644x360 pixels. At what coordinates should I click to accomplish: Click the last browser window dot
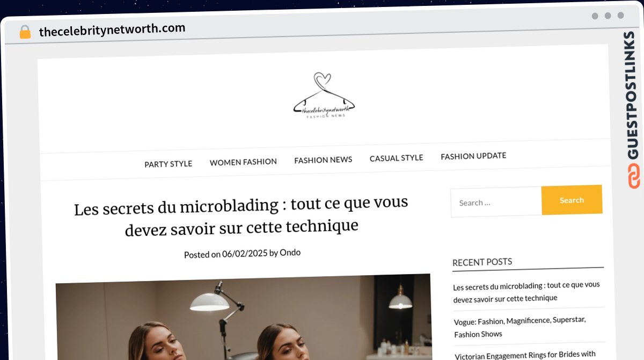click(x=620, y=16)
